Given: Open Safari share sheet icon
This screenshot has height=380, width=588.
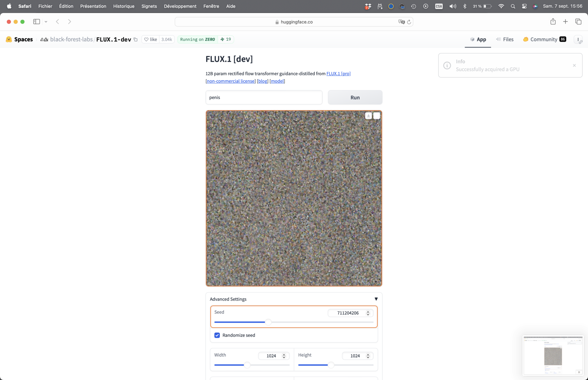Looking at the screenshot, I should tap(553, 21).
